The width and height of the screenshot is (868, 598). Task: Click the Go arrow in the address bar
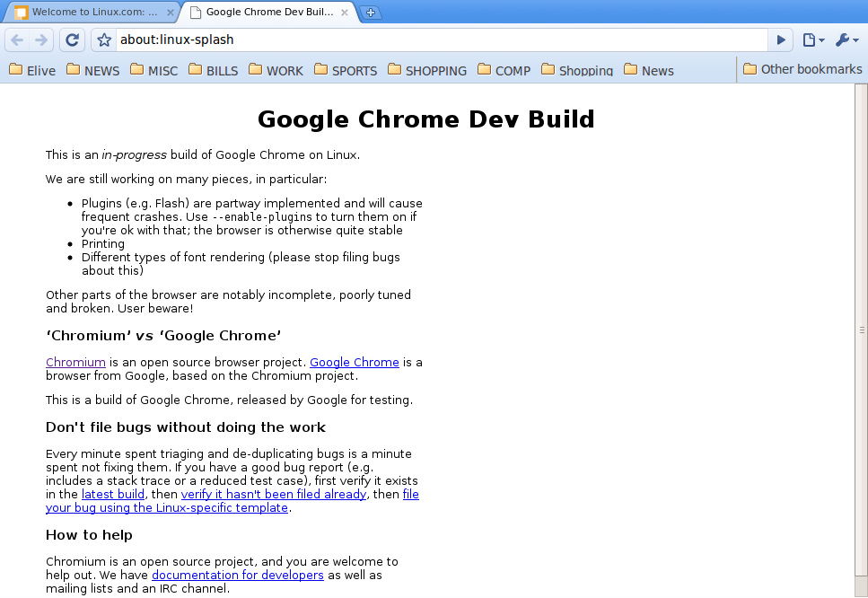[781, 40]
